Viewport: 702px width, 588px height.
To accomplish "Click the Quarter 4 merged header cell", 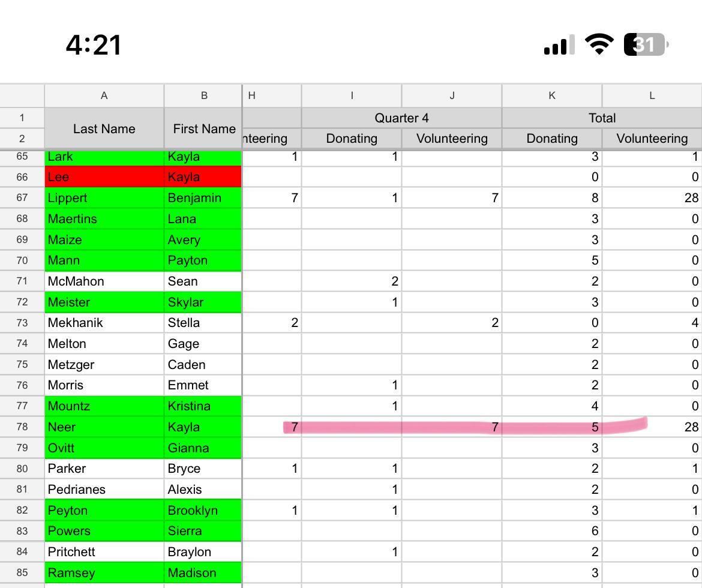I will click(401, 118).
